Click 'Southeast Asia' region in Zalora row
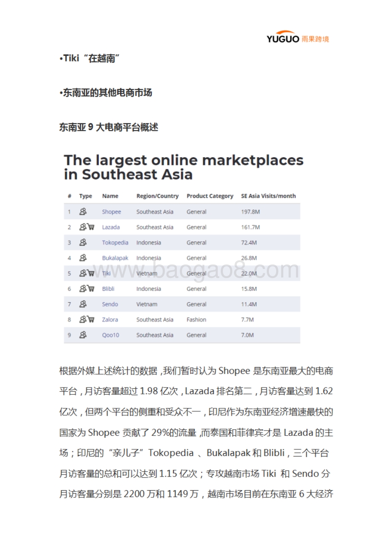 (155, 319)
